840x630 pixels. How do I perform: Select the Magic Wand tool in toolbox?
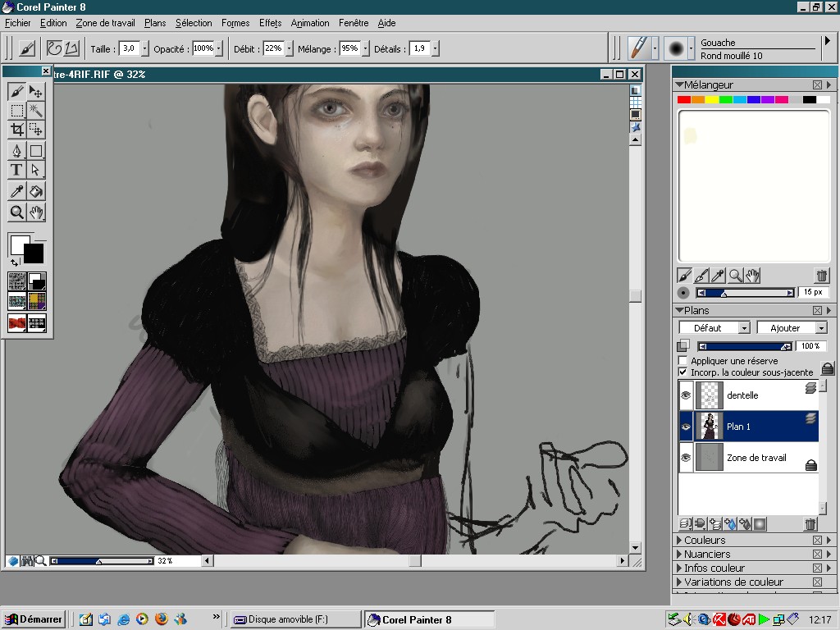pyautogui.click(x=36, y=111)
